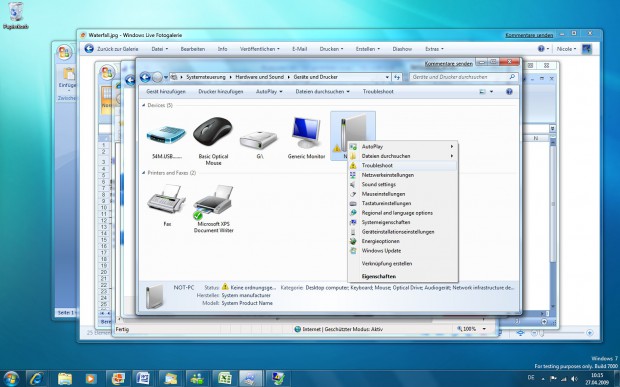Click Kommentare senden link in Fotogalerie title
Image resolution: width=620 pixels, height=387 pixels.
coord(529,36)
